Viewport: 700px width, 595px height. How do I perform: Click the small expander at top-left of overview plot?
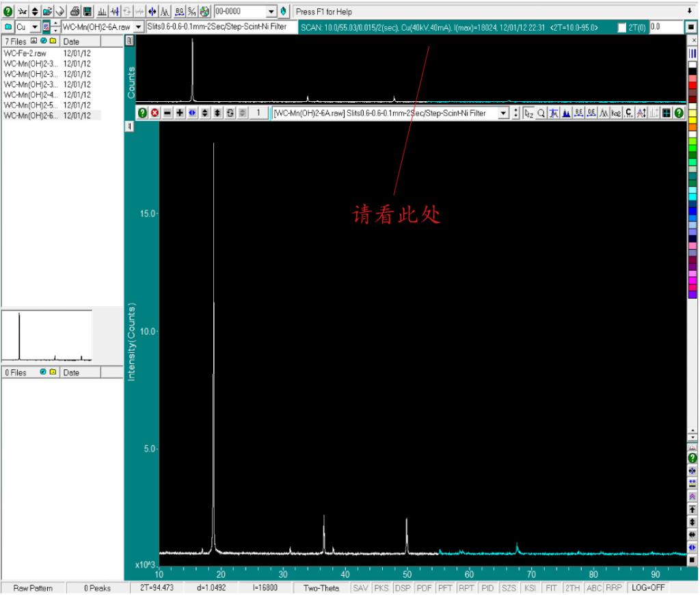129,40
